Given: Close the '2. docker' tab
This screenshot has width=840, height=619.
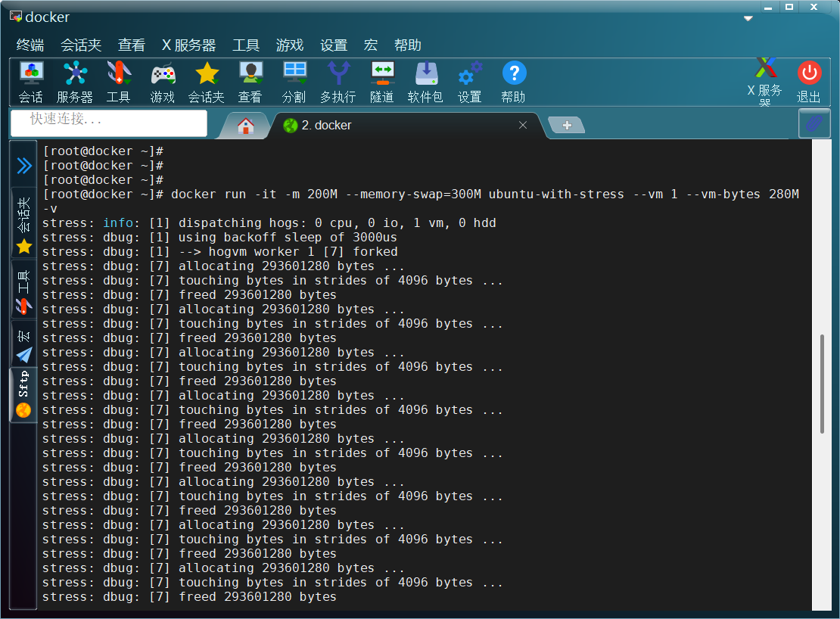Looking at the screenshot, I should pyautogui.click(x=523, y=126).
